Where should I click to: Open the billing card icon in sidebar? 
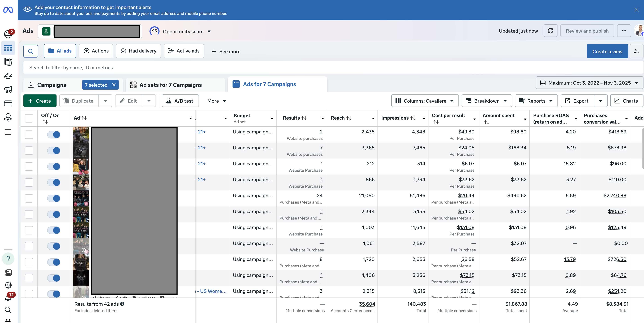pos(8,103)
